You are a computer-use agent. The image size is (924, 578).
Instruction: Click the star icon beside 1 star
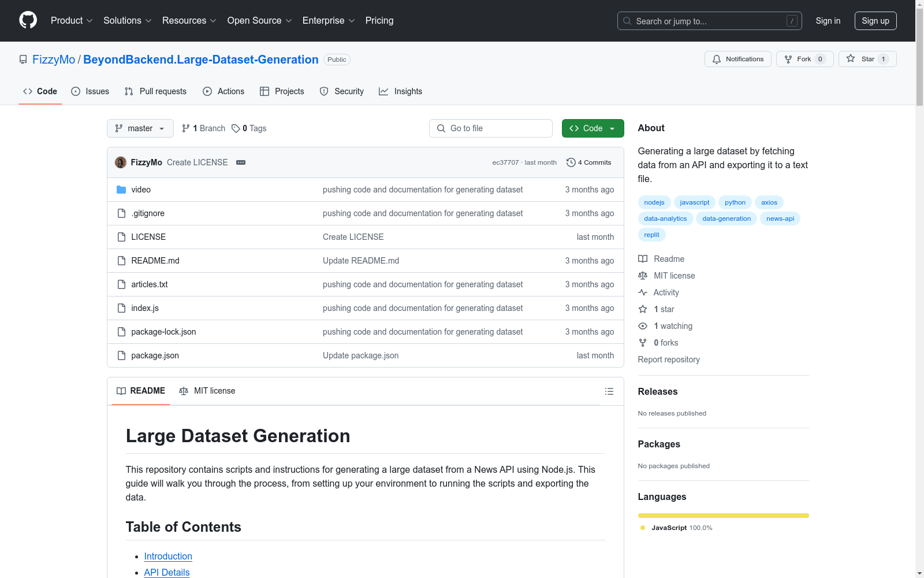pos(643,309)
